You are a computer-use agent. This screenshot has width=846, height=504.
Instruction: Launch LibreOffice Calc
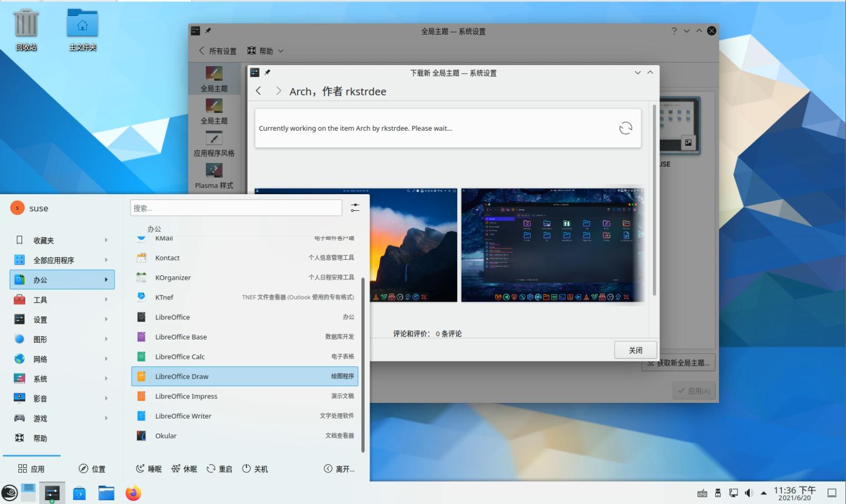(x=245, y=357)
